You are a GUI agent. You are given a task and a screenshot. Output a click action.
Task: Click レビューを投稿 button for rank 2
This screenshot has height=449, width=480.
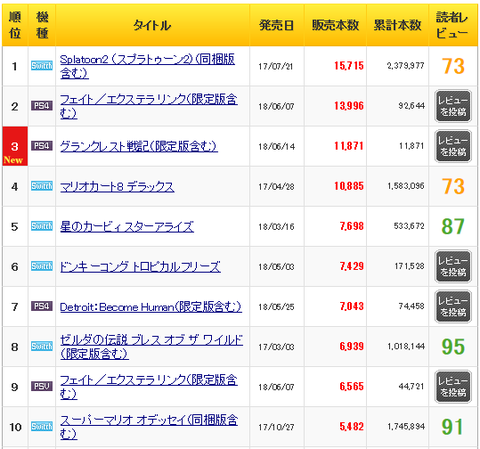point(453,106)
